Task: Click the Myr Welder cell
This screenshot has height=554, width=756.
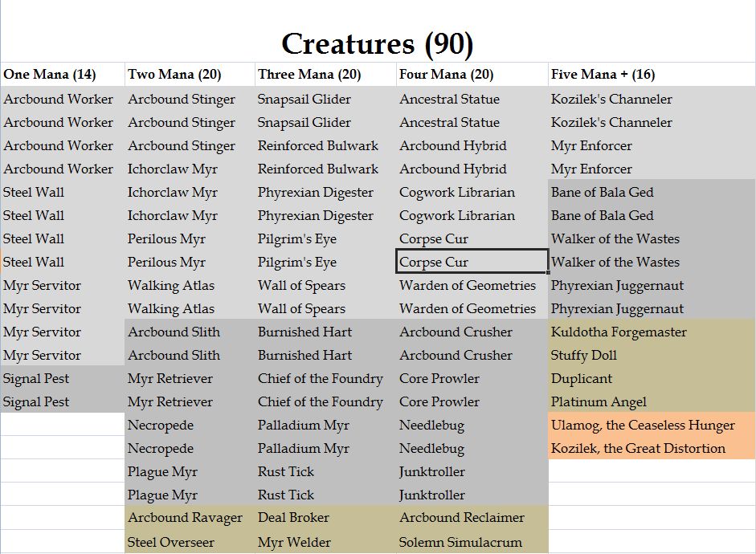Action: point(326,542)
